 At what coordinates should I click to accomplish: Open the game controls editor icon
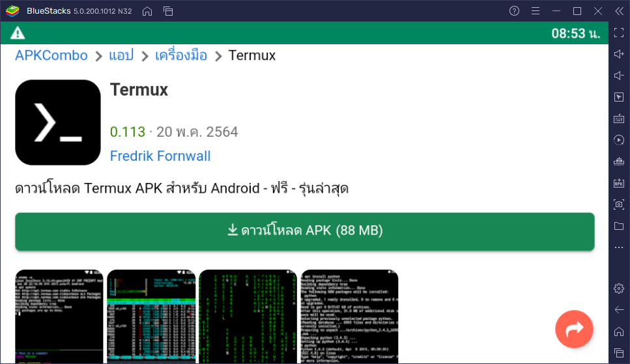point(619,161)
